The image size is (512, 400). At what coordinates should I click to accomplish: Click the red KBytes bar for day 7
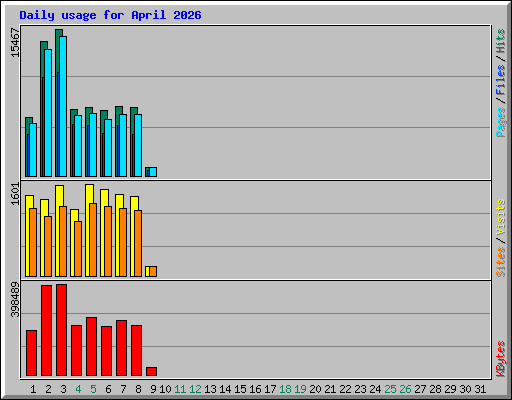tap(121, 348)
